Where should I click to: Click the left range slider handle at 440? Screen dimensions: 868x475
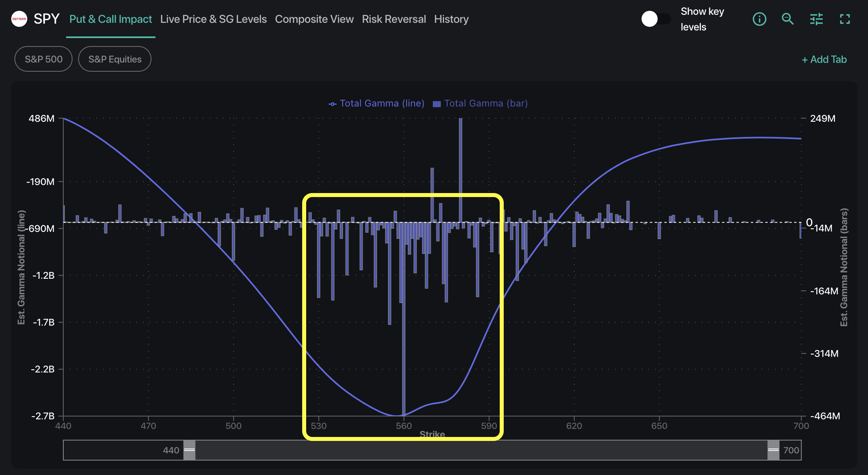click(189, 450)
